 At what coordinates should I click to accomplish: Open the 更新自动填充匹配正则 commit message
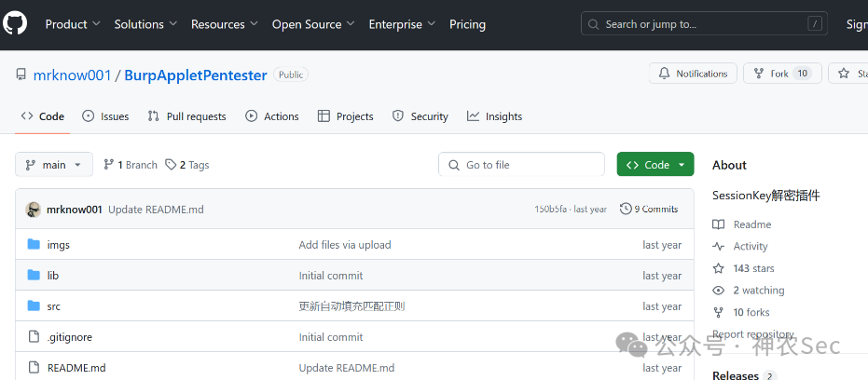click(352, 306)
